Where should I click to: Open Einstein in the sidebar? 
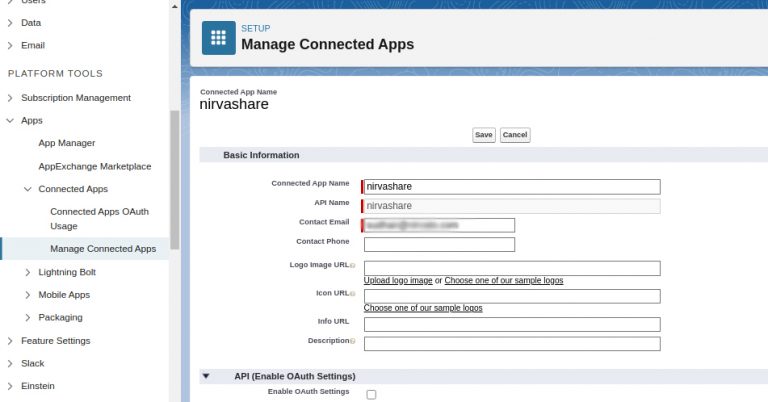tap(38, 386)
